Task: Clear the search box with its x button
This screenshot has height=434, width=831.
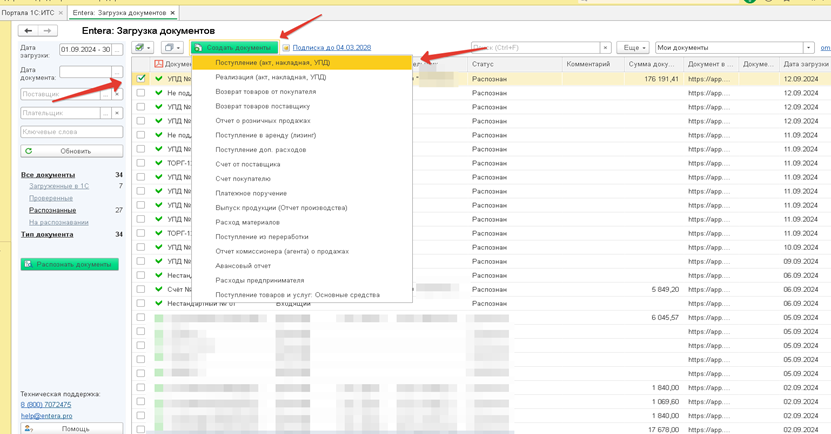Action: (x=606, y=48)
